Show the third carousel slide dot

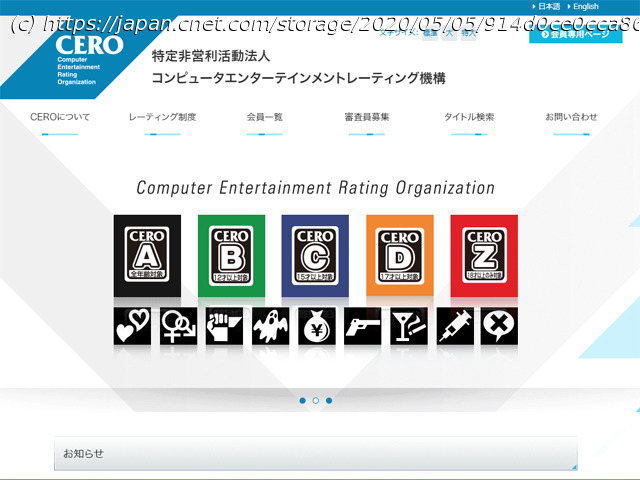(x=329, y=400)
